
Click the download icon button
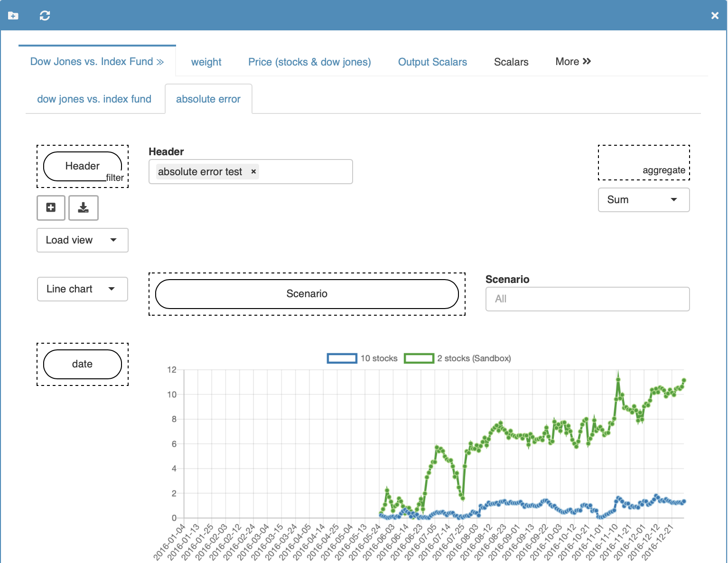[84, 207]
